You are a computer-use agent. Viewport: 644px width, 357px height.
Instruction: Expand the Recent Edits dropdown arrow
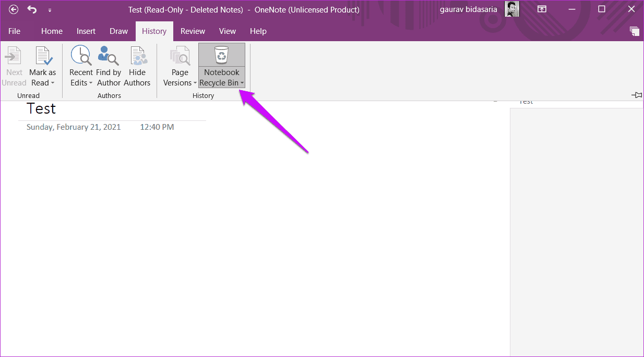coord(90,83)
